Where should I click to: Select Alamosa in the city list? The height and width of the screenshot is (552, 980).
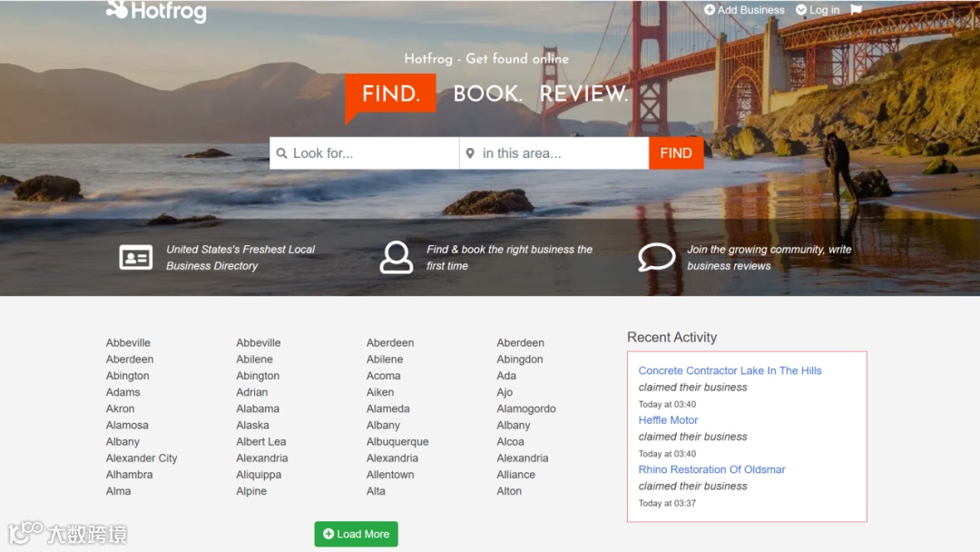tap(127, 425)
